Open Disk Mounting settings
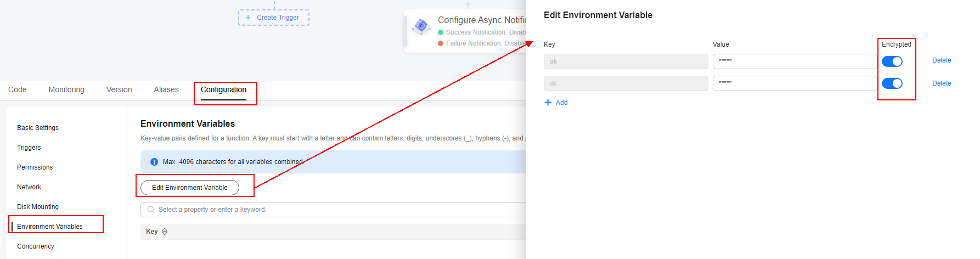The width and height of the screenshot is (980, 259). click(38, 207)
